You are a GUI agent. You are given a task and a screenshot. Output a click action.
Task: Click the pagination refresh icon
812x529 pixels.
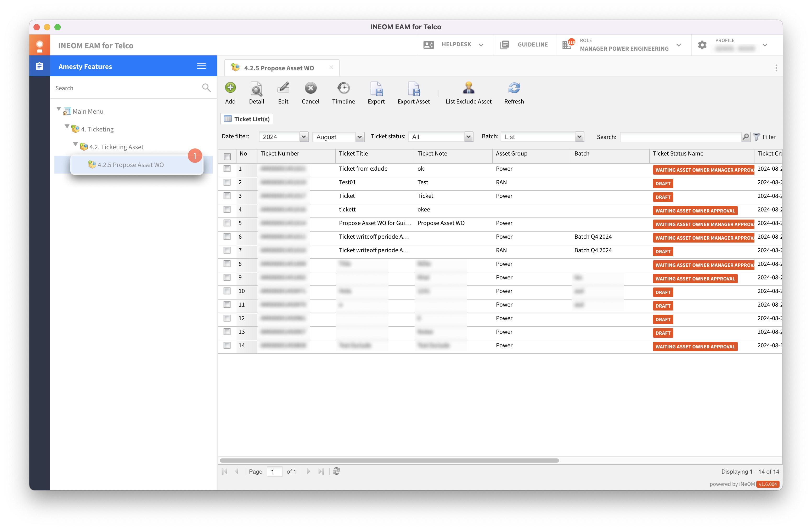pos(336,471)
